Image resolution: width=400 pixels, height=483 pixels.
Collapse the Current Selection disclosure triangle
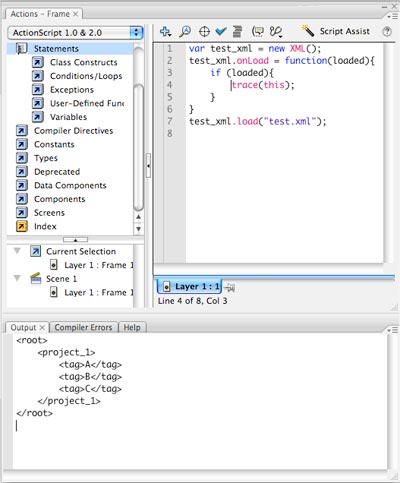pyautogui.click(x=17, y=251)
